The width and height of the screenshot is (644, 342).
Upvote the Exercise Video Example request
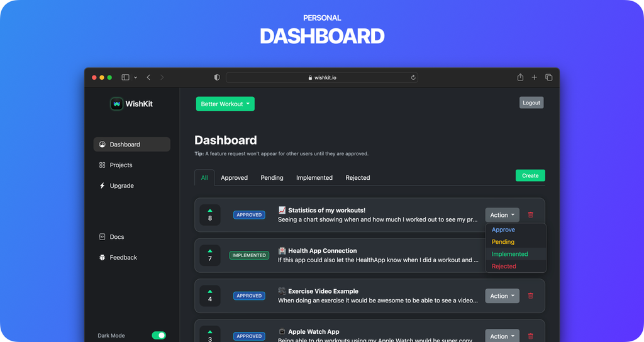pyautogui.click(x=210, y=295)
